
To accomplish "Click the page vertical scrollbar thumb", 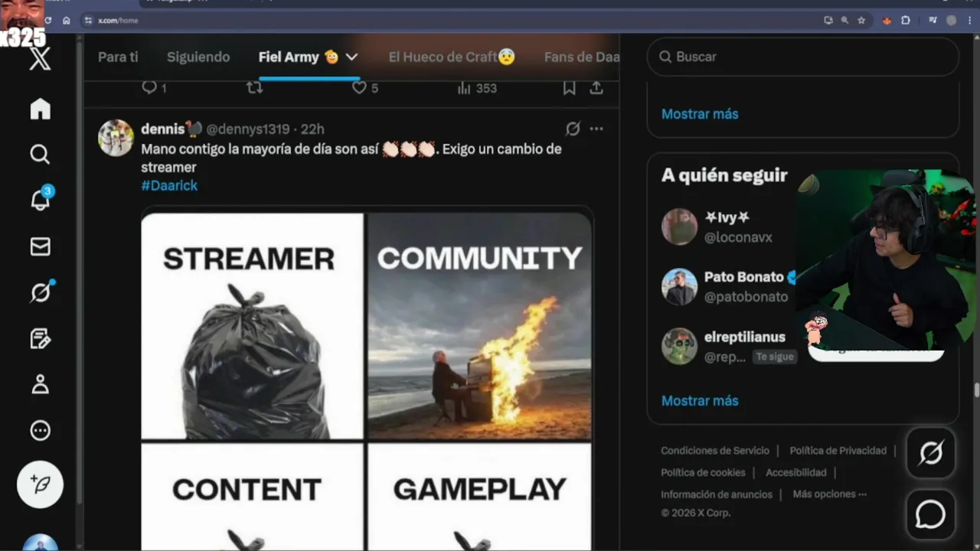I will pos(976,390).
